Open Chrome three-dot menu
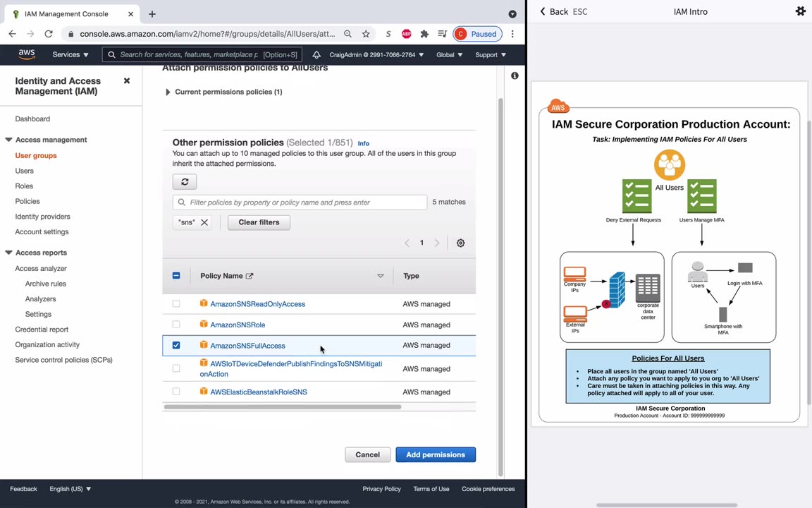This screenshot has height=508, width=812. pyautogui.click(x=512, y=34)
